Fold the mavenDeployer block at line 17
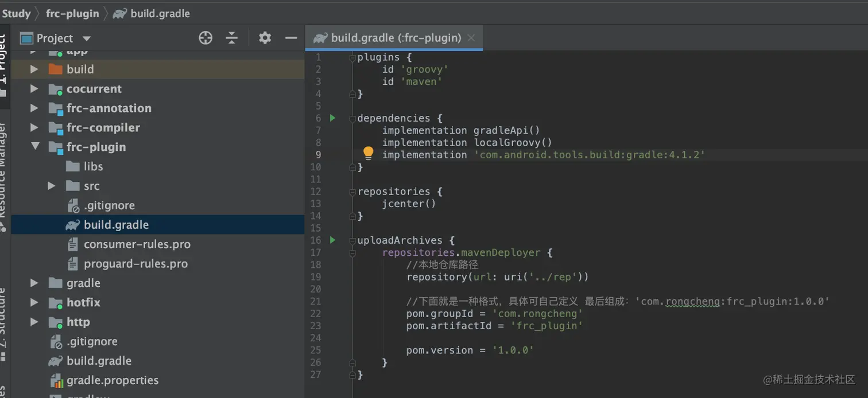 352,253
